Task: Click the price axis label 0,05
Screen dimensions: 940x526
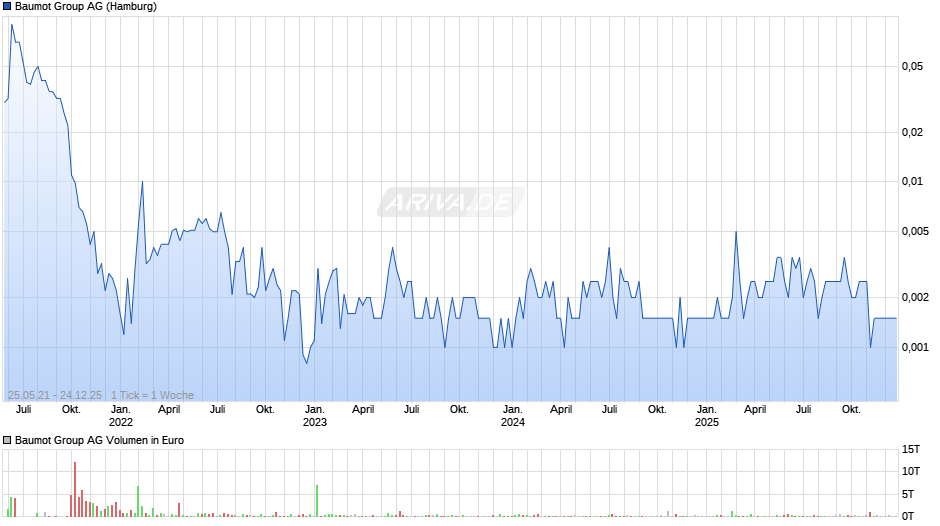Action: (912, 67)
